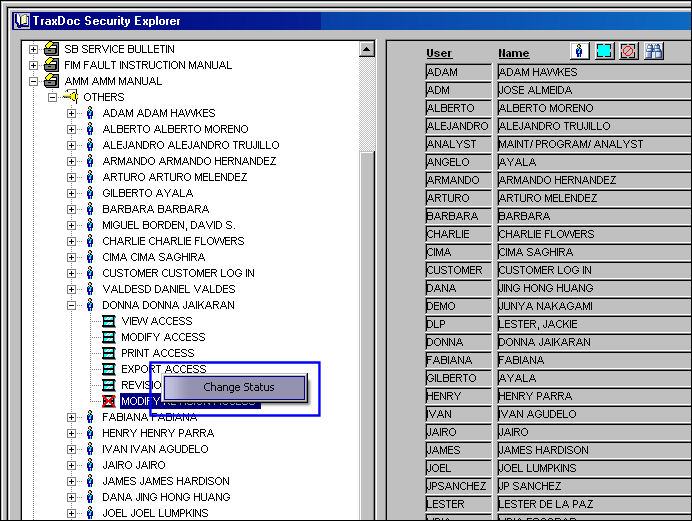Click the red X denied status icon
Screen dimensions: 692x521
pyautogui.click(x=109, y=401)
